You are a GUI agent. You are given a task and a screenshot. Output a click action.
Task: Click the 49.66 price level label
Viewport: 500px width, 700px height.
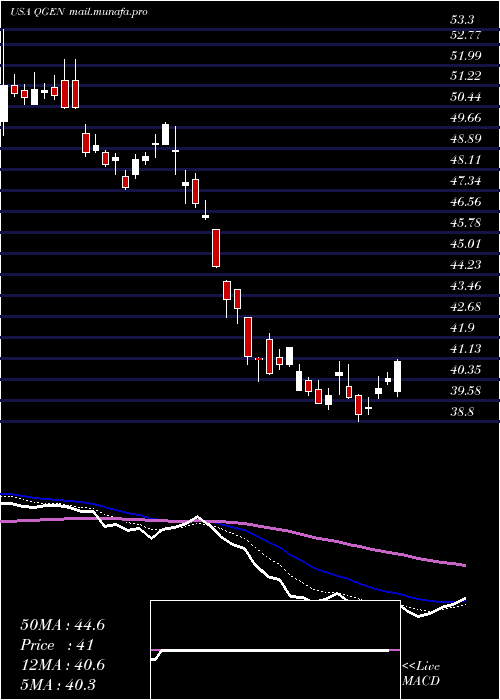pyautogui.click(x=466, y=118)
